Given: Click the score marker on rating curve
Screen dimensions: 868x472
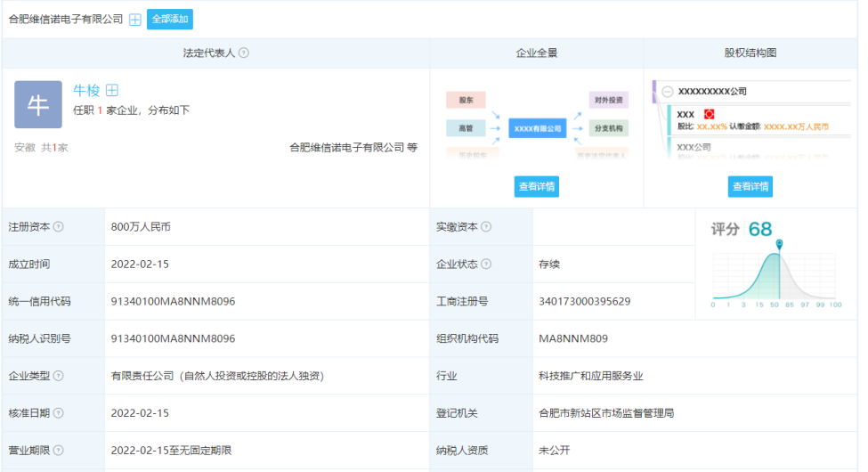Looking at the screenshot, I should point(779,244).
